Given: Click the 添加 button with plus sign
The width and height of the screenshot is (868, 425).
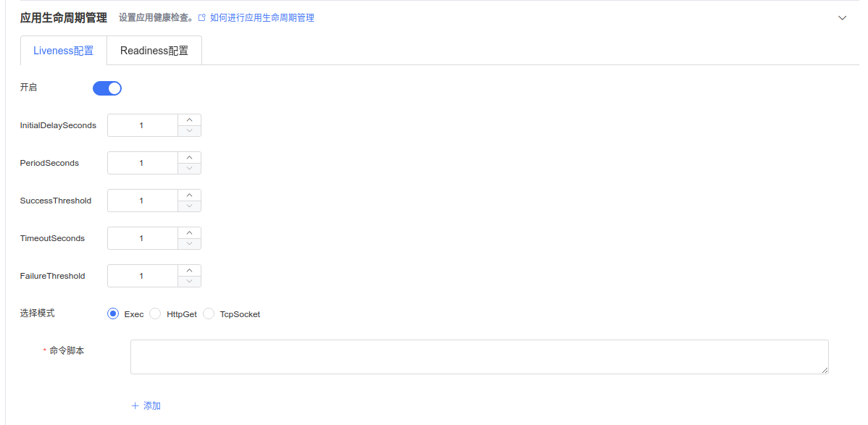Looking at the screenshot, I should (146, 405).
